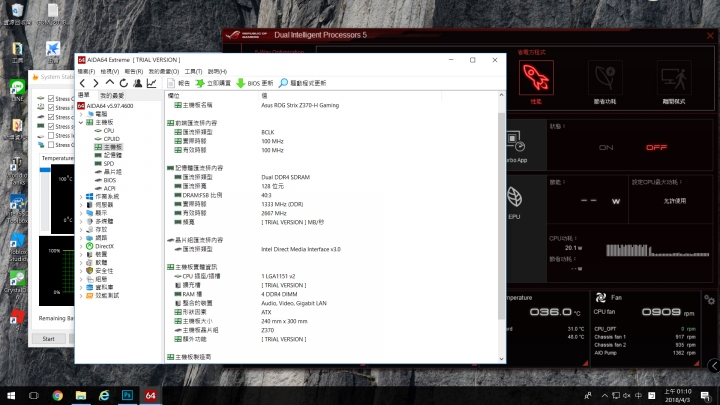Open the LINE desktop shortcut
Viewport: 720px width, 405px height.
pos(17,90)
